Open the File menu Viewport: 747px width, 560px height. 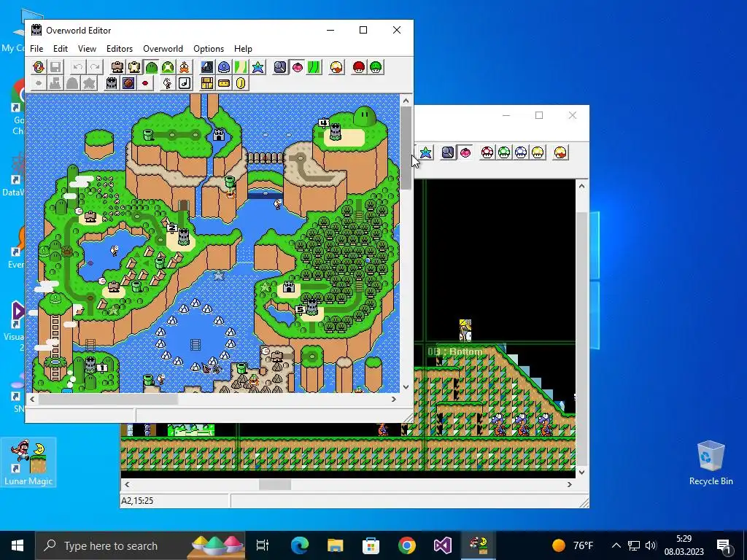coord(36,49)
